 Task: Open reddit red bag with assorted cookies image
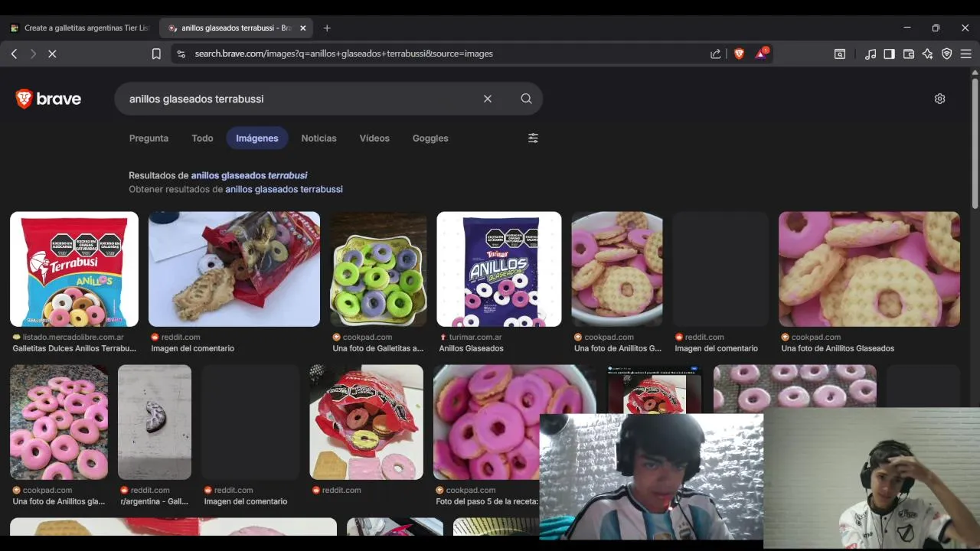point(366,422)
